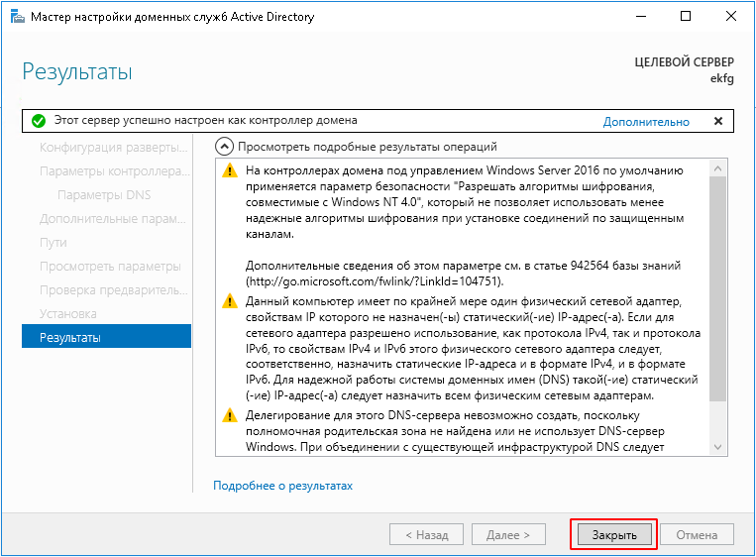
Task: Click the warning icon beside the static IP message
Action: click(x=230, y=301)
